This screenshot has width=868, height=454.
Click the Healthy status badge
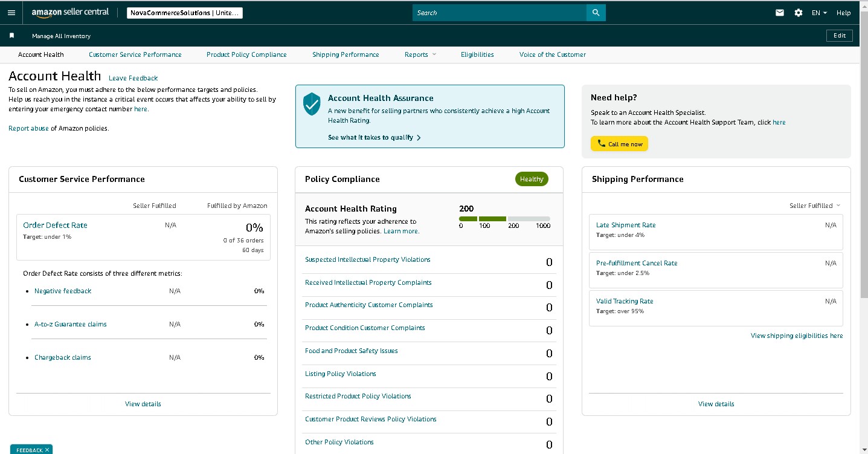532,179
